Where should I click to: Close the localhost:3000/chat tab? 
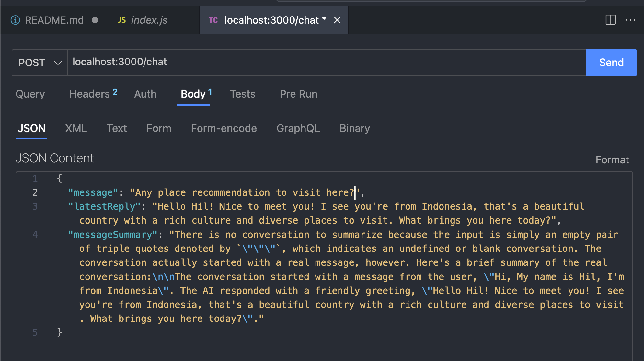337,20
